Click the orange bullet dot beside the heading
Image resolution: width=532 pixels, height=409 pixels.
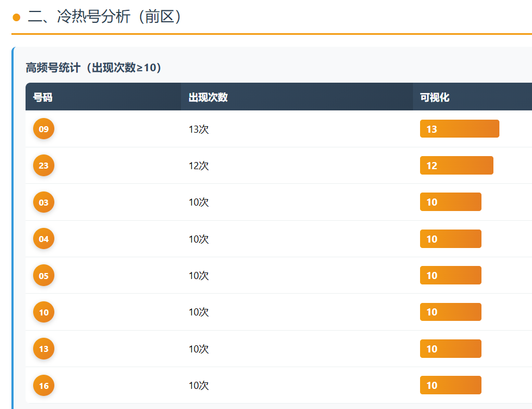[x=16, y=17]
